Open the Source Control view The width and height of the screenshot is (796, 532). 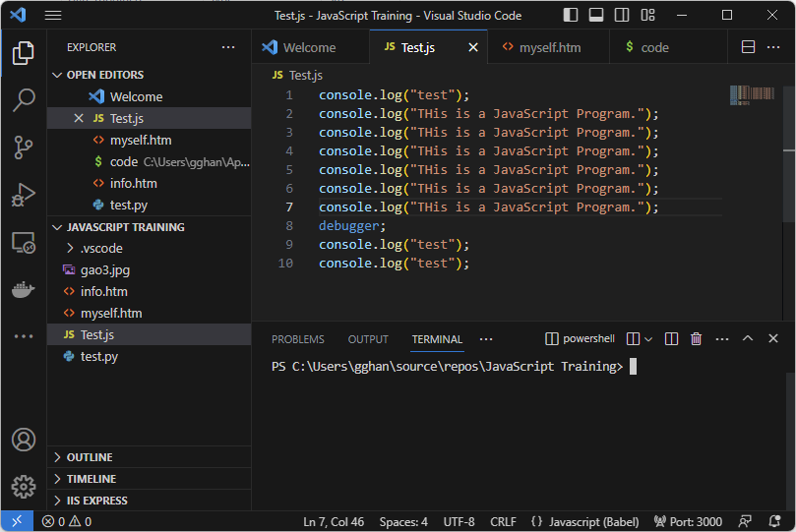(x=24, y=148)
